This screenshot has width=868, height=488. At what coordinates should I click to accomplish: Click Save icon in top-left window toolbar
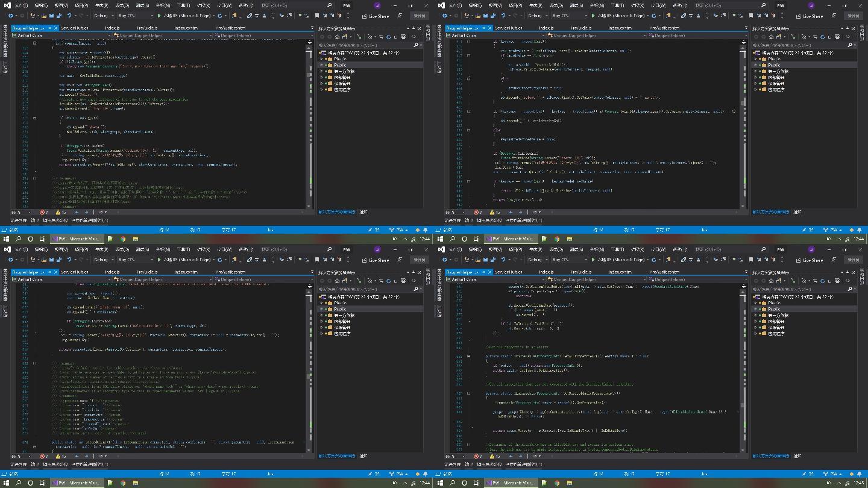51,16
